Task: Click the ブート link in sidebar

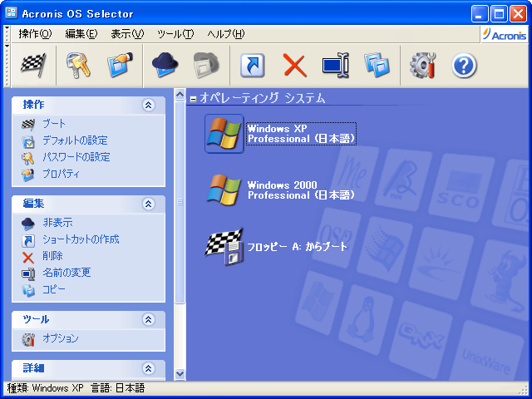Action: (54, 124)
